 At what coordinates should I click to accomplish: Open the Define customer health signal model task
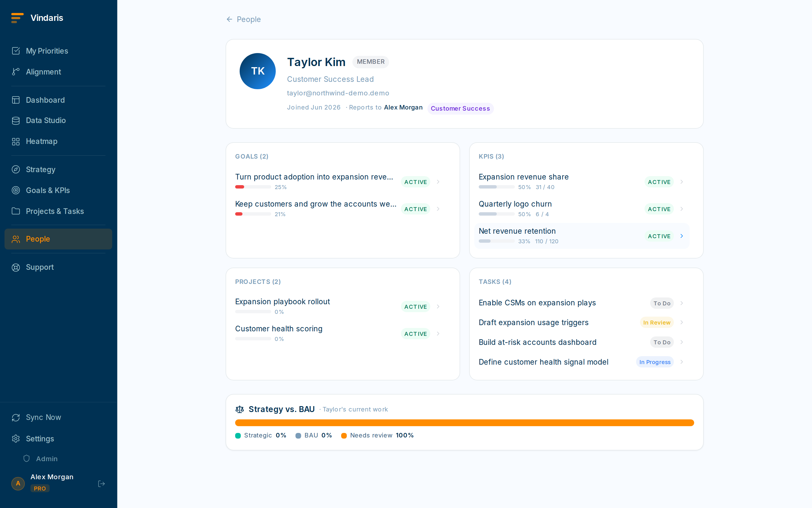(582, 362)
